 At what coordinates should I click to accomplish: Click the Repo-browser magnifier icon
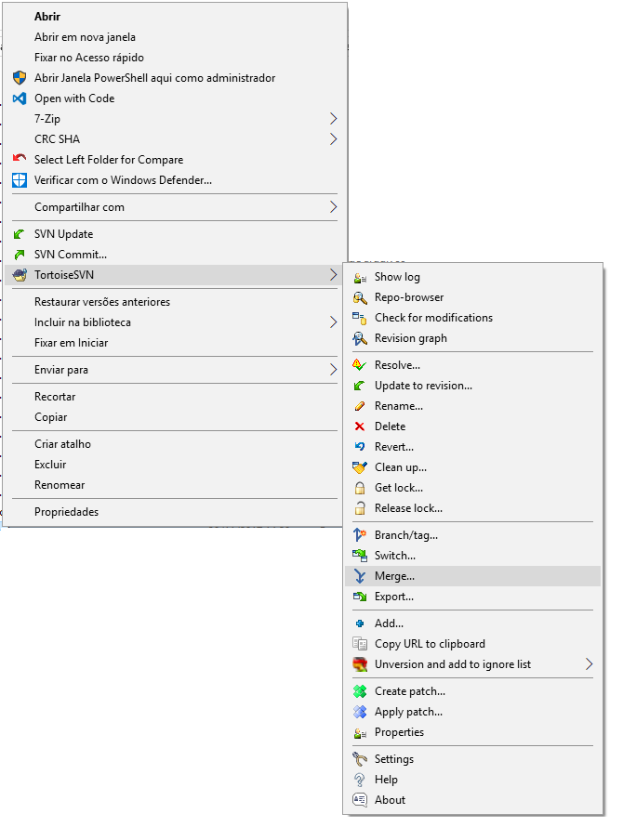tap(360, 298)
